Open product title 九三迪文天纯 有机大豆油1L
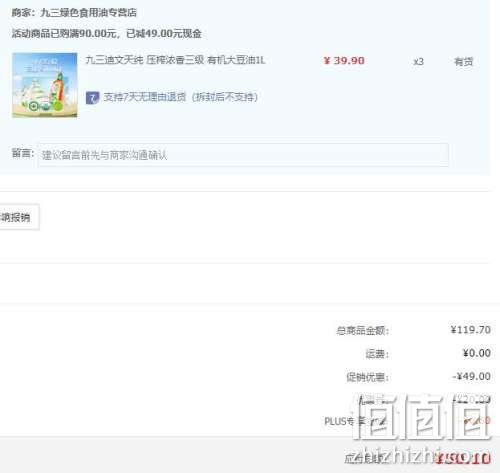Screen dimensions: 500x473 tap(175, 60)
